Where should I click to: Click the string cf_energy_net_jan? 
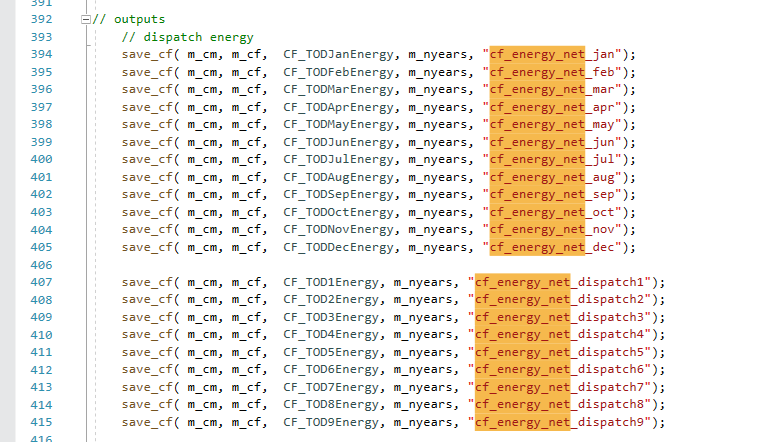click(552, 54)
